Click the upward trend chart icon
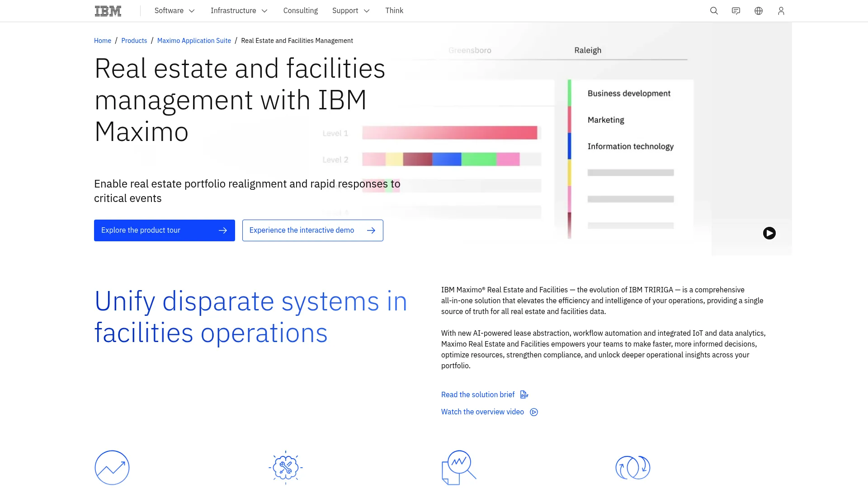Screen dimensions: 868x488 (x=112, y=468)
